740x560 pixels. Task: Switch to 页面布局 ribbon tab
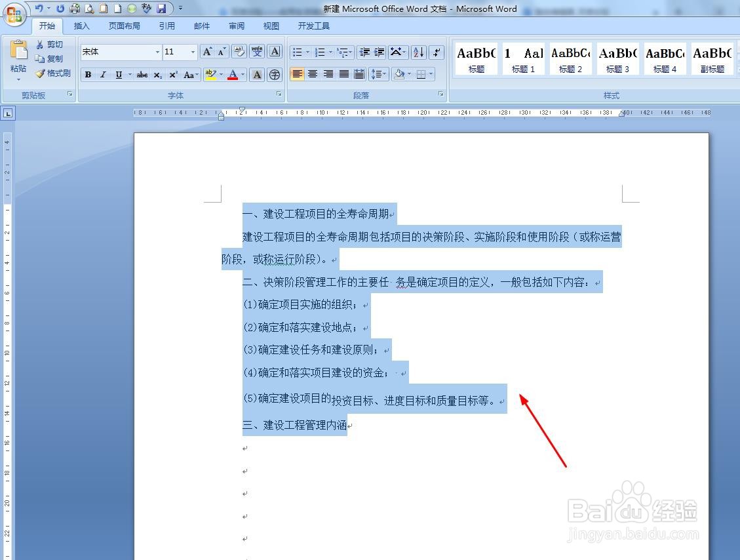[124, 26]
